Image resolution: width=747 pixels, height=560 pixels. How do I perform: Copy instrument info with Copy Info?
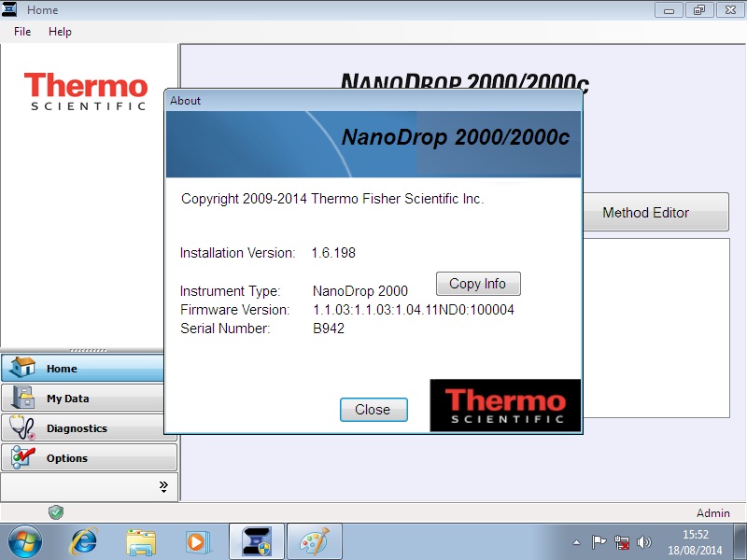tap(478, 284)
